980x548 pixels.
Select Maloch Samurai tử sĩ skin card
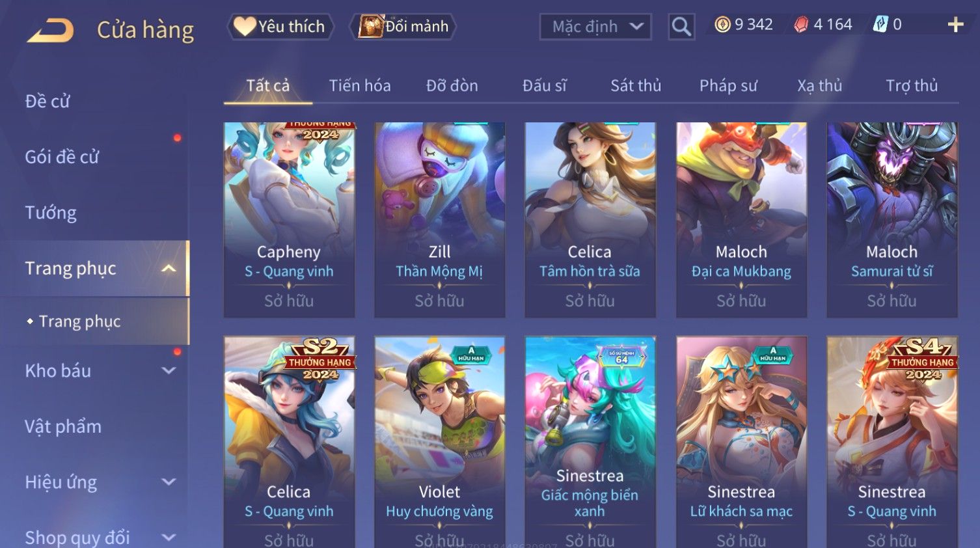pos(892,220)
